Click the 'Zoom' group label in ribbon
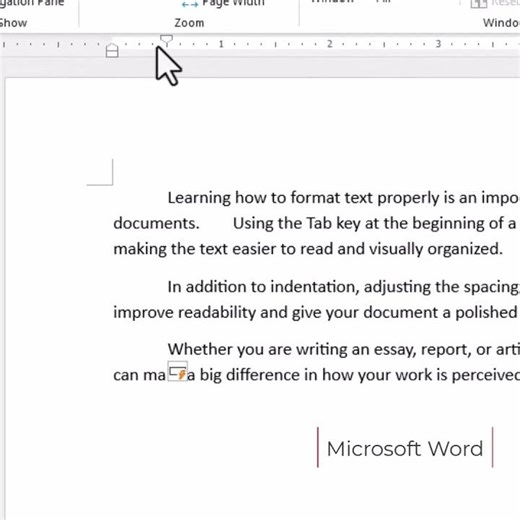The height and width of the screenshot is (520, 520). pos(189,23)
